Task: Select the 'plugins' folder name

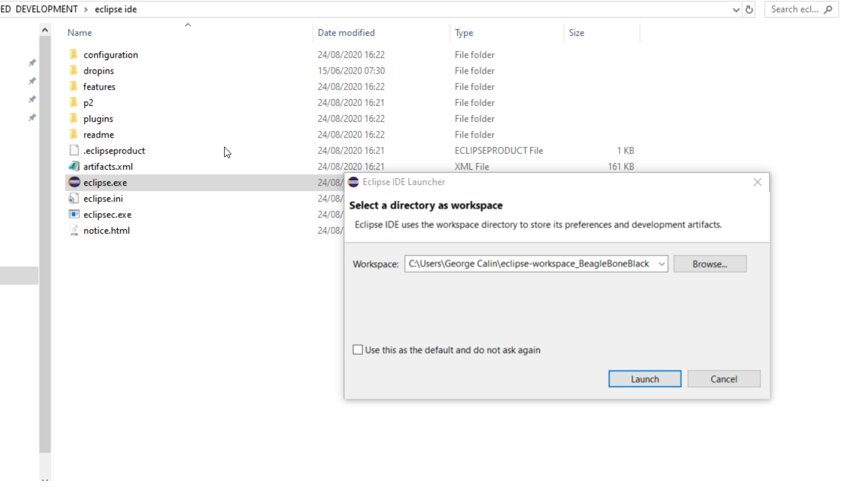Action: pyautogui.click(x=98, y=119)
